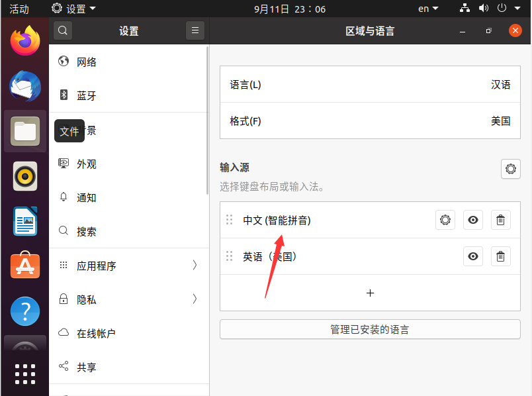The width and height of the screenshot is (532, 396).
Task: Open the 共享 sharing settings
Action: click(x=129, y=367)
